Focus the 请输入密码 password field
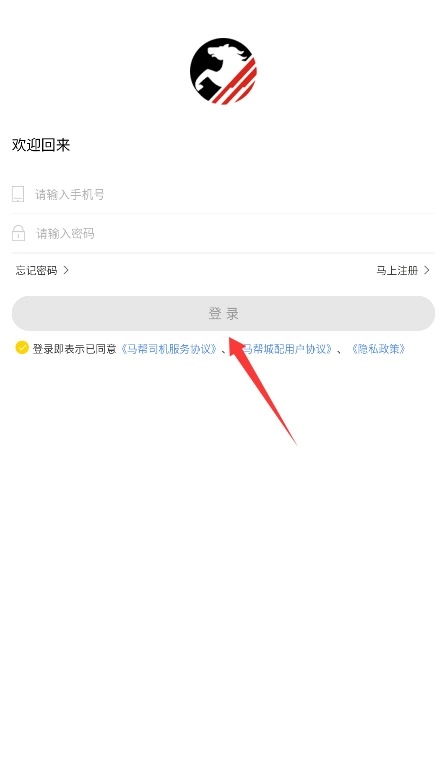448x784 pixels. pos(224,233)
